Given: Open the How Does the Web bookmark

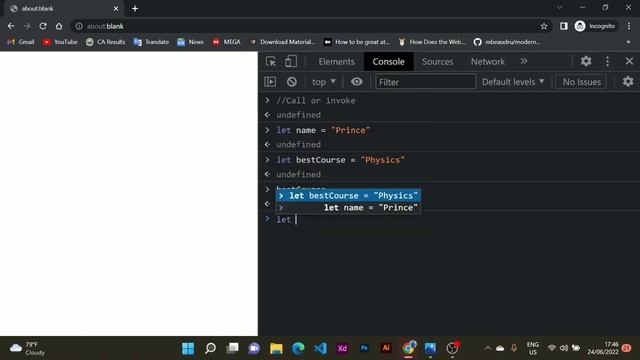Looking at the screenshot, I should tap(432, 42).
